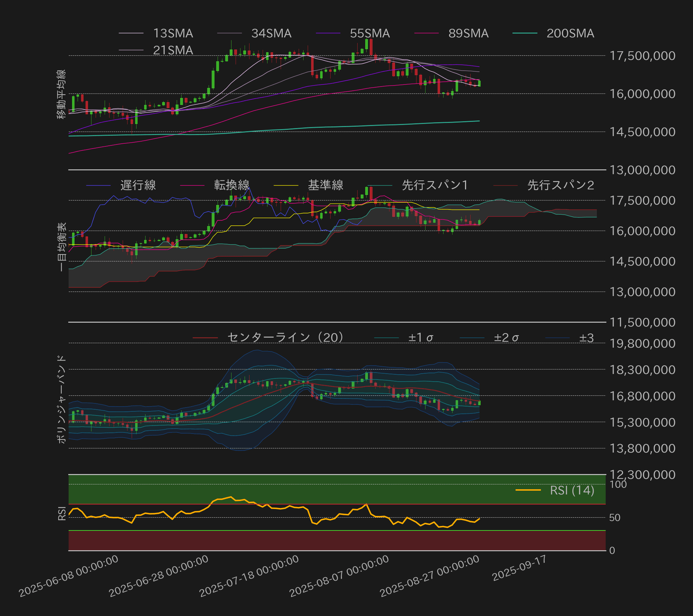The height and width of the screenshot is (616, 693).
Task: Toggle the 13SMA legend entry
Action: click(x=173, y=33)
